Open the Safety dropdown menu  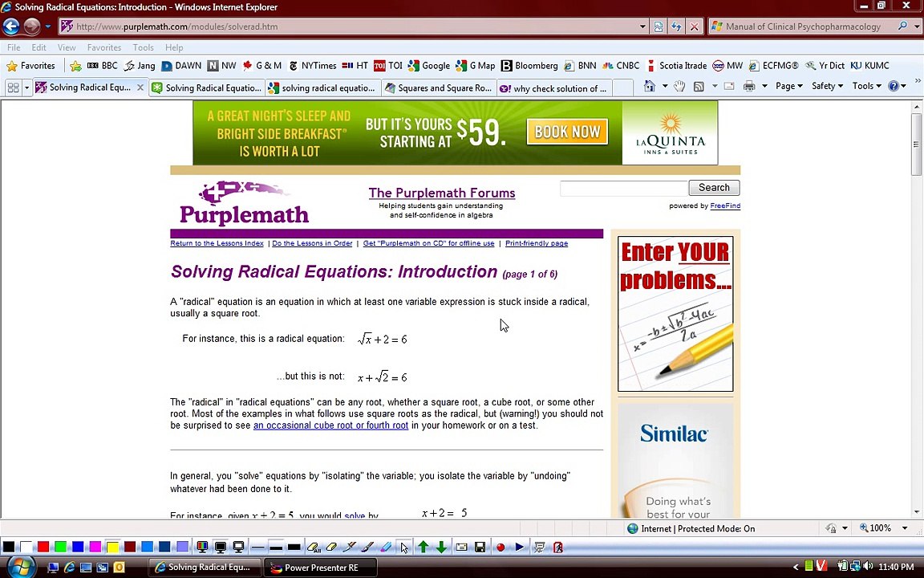point(827,86)
